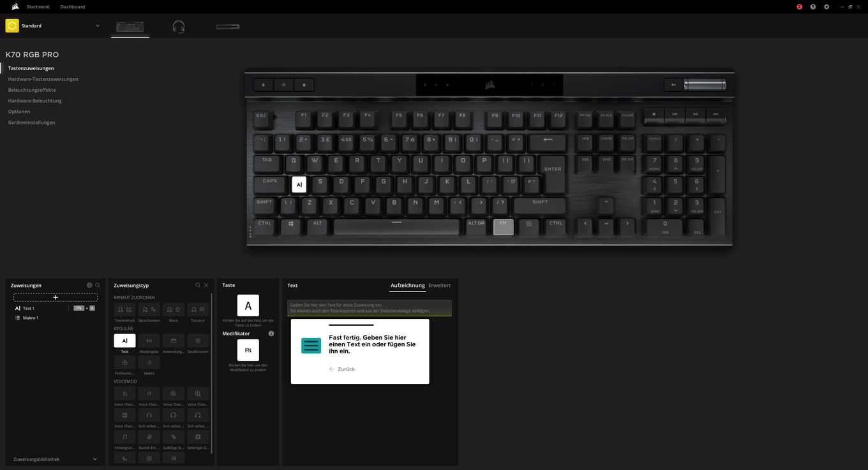Show the Modifikator info tooltip
Screen dimensions: 868x470
[271, 334]
